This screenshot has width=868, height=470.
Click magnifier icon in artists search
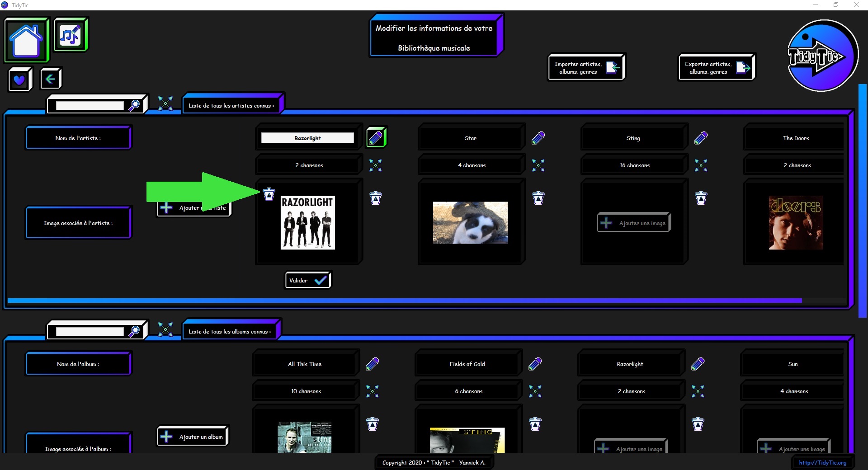pos(134,105)
